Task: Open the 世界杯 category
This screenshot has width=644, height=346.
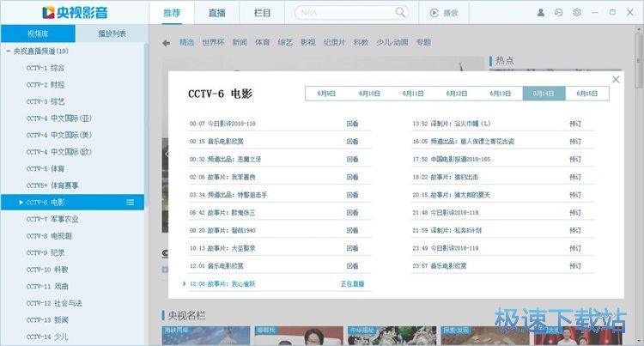Action: click(x=213, y=42)
